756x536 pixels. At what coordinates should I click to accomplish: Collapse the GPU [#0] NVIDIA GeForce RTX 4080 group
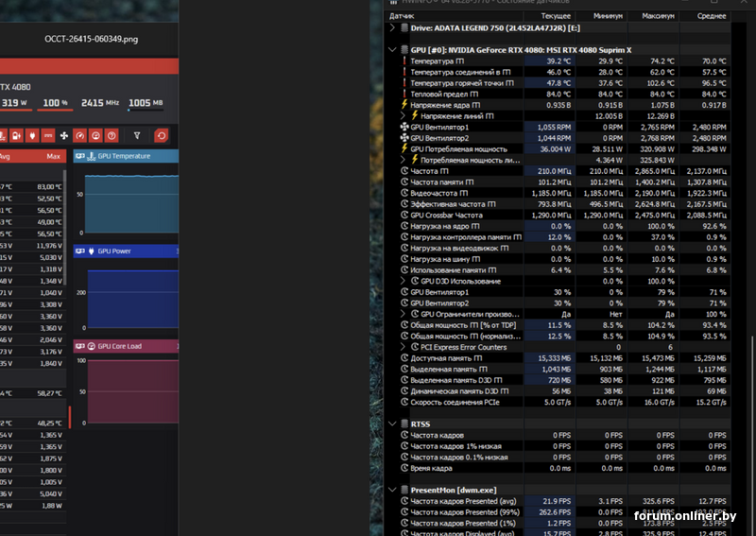(x=392, y=50)
